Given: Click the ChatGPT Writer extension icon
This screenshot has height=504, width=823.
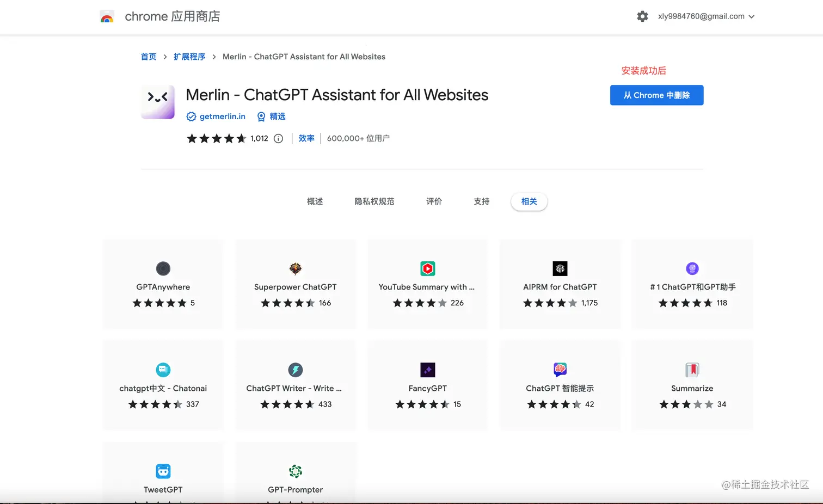Looking at the screenshot, I should (x=296, y=370).
